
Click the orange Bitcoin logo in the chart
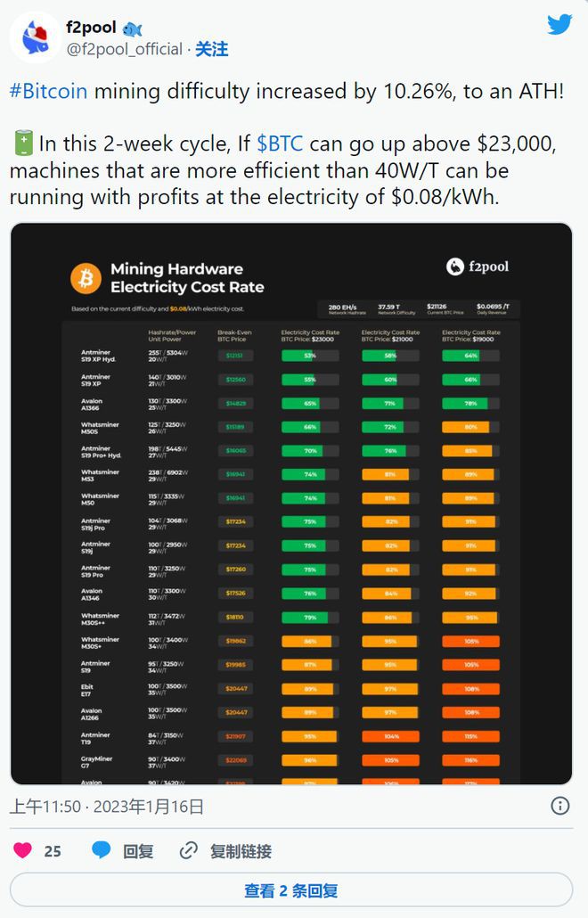86,278
